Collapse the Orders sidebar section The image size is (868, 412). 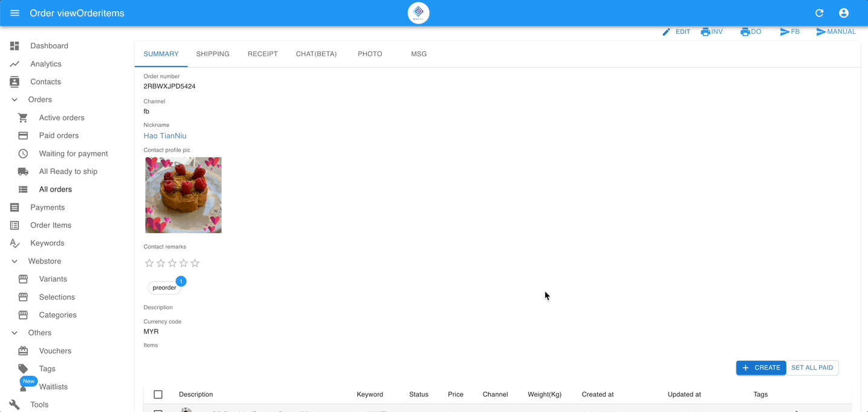tap(15, 100)
